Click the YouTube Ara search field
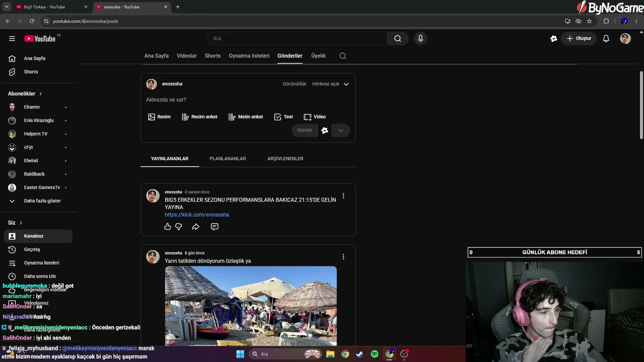This screenshot has width=644, height=362. point(297,39)
